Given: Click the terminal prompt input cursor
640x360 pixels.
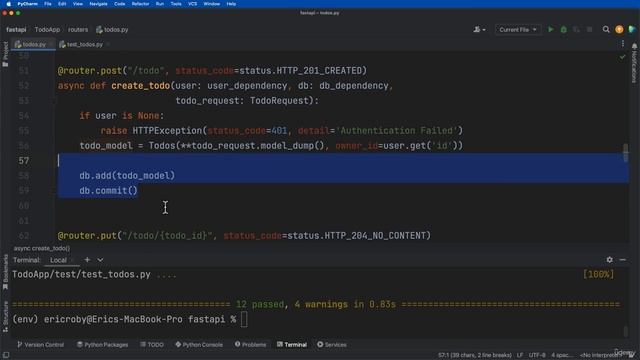Looking at the screenshot, I should (x=244, y=319).
